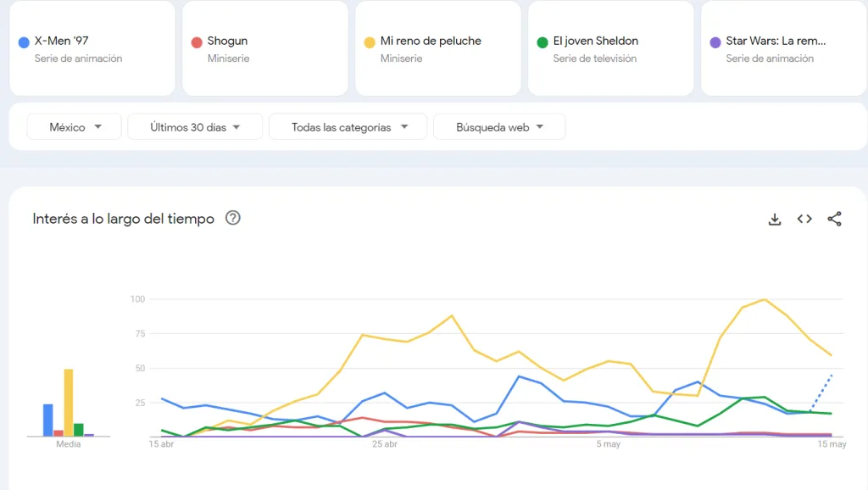The image size is (868, 490).
Task: Open the México country dropdown
Action: coord(75,127)
